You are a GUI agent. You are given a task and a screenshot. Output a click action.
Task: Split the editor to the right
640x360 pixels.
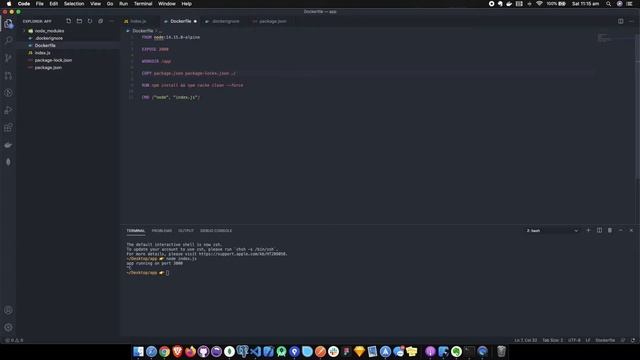tap(620, 21)
